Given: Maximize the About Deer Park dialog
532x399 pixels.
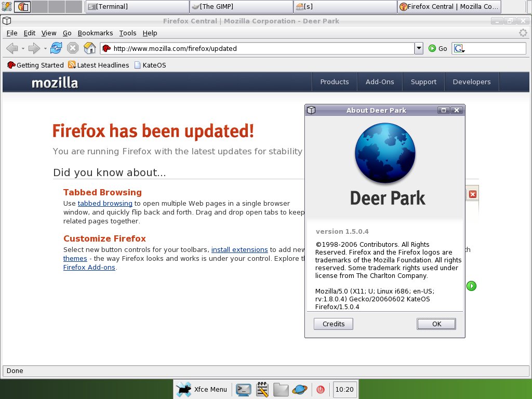Looking at the screenshot, I should click(x=444, y=110).
